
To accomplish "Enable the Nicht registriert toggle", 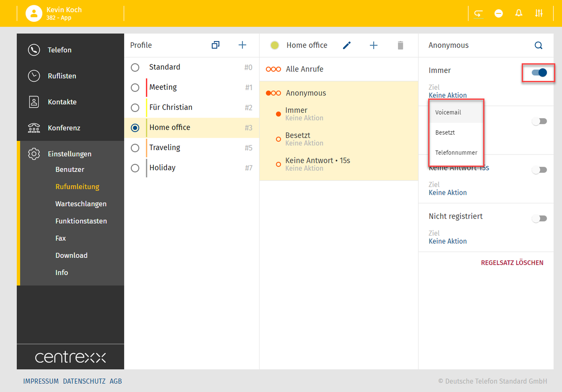I will point(539,218).
